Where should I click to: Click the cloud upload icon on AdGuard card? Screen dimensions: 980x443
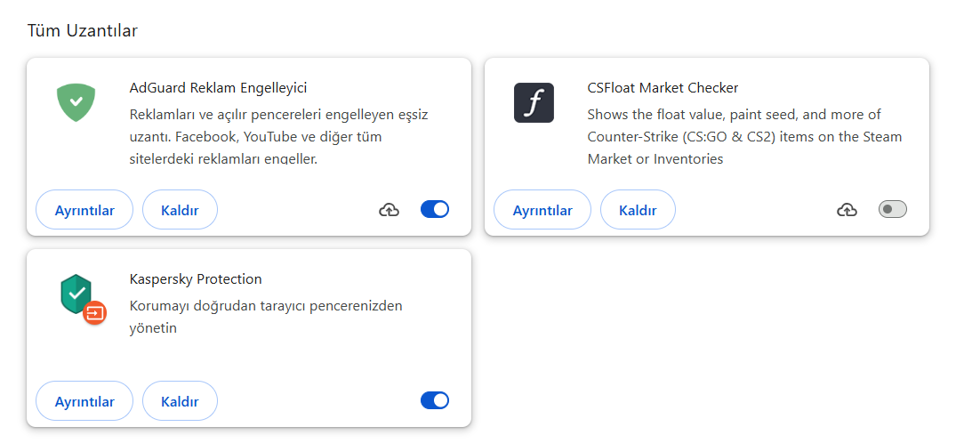click(x=390, y=210)
